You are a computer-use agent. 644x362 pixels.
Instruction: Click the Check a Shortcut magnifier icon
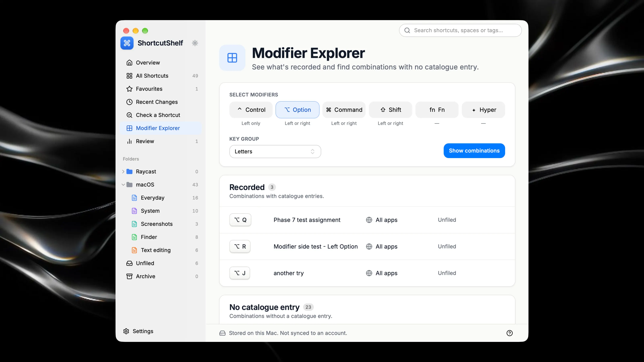[x=129, y=115]
